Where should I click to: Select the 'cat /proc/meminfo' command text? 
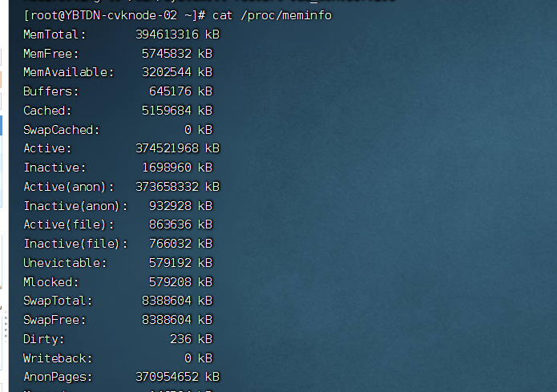(x=272, y=16)
